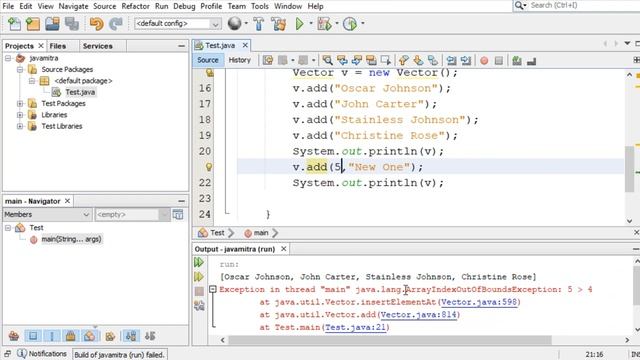Open the Navigate menu
This screenshot has width=640, height=360.
[73, 6]
